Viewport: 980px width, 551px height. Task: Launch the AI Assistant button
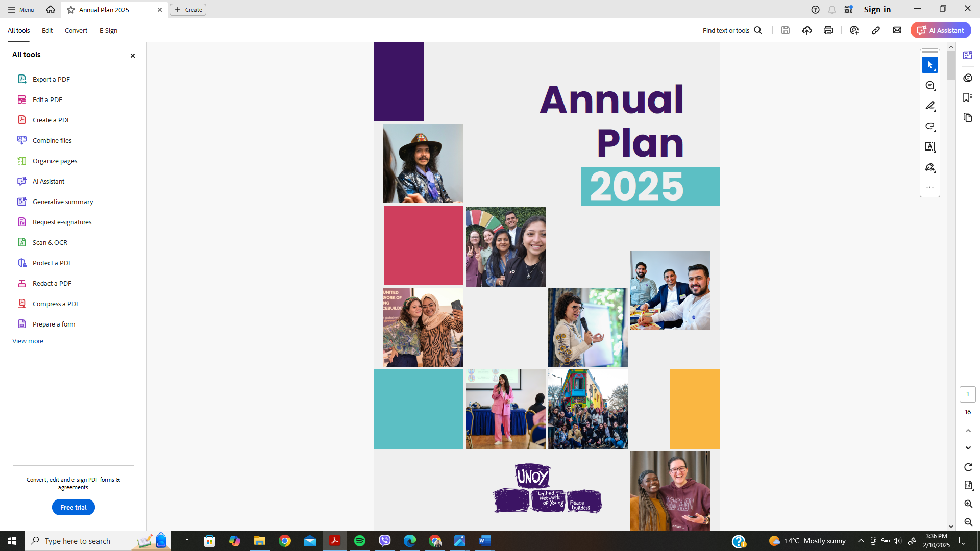[x=941, y=30]
